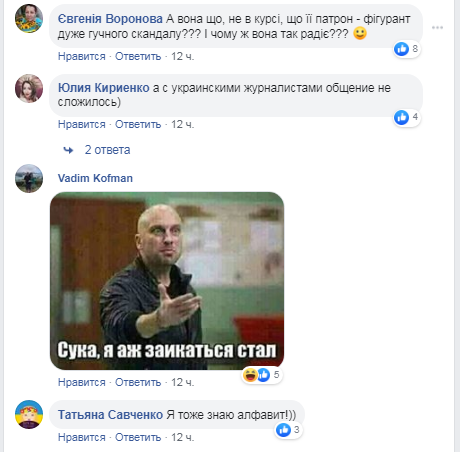The width and height of the screenshot is (460, 452).
Task: Open the Vadim Kofman name link
Action: point(95,178)
